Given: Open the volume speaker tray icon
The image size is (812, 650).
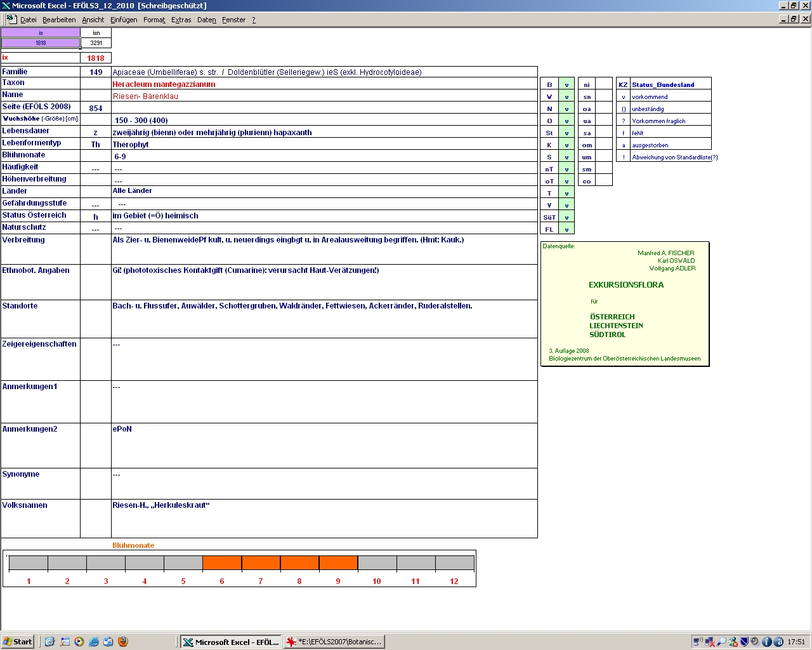Looking at the screenshot, I should pyautogui.click(x=755, y=642).
